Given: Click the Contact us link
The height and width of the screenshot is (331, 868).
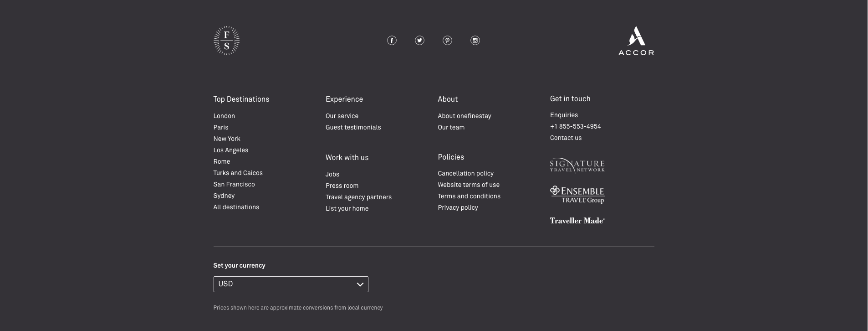Looking at the screenshot, I should [566, 138].
